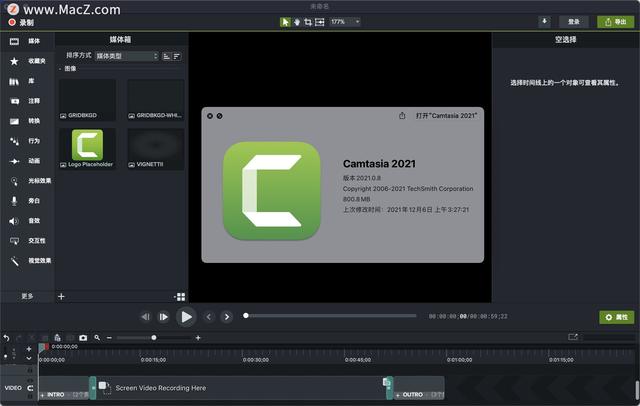Select the Logo Placeholder thumbnail
Image resolution: width=640 pixels, height=406 pixels.
pyautogui.click(x=87, y=149)
